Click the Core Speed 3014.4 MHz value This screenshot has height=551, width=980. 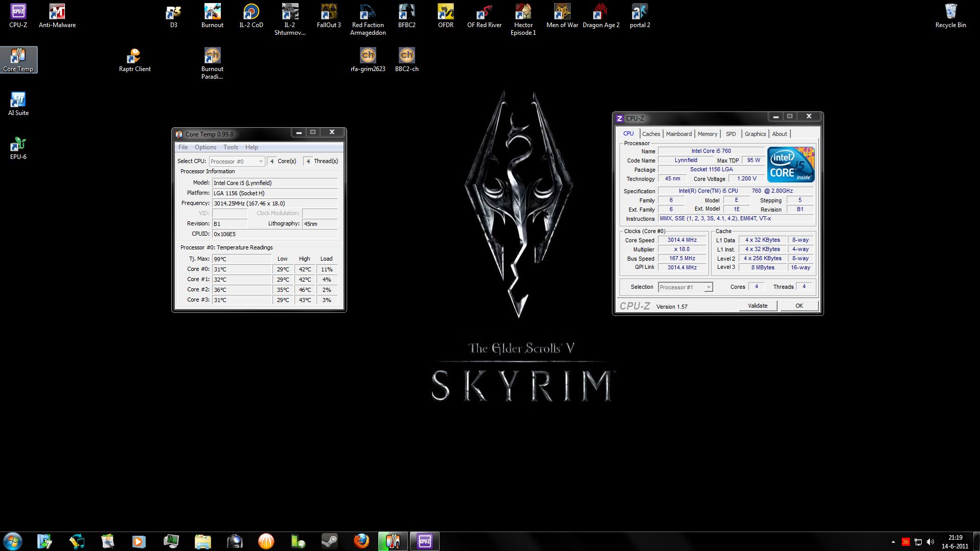pyautogui.click(x=682, y=240)
